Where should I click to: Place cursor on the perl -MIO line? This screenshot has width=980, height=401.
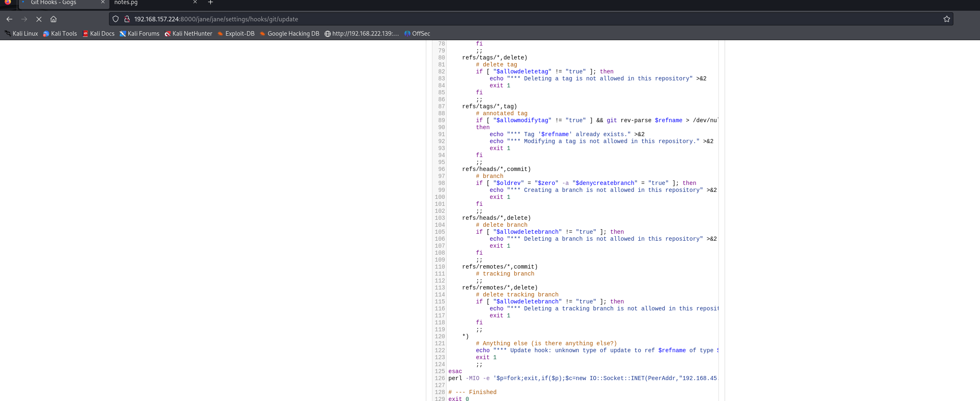[583, 378]
